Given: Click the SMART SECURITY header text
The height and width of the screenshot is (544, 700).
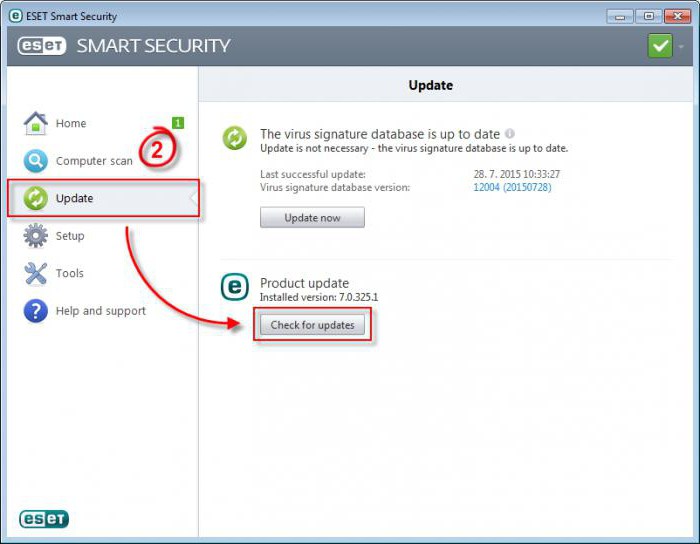Looking at the screenshot, I should click(154, 46).
